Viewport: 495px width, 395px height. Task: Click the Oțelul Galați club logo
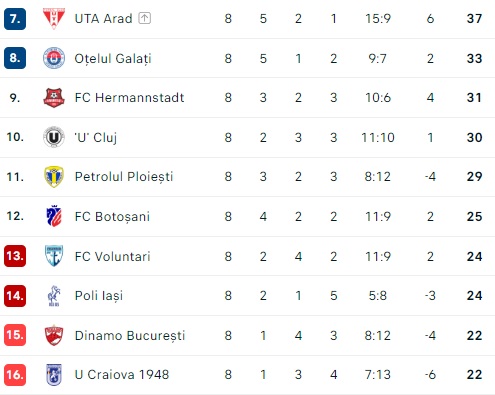pyautogui.click(x=54, y=58)
